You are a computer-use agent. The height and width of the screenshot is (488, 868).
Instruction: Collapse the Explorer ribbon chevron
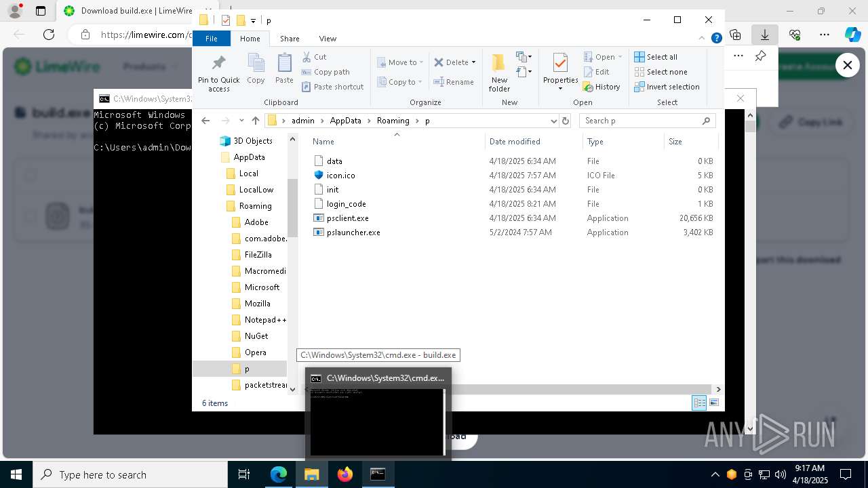[703, 39]
